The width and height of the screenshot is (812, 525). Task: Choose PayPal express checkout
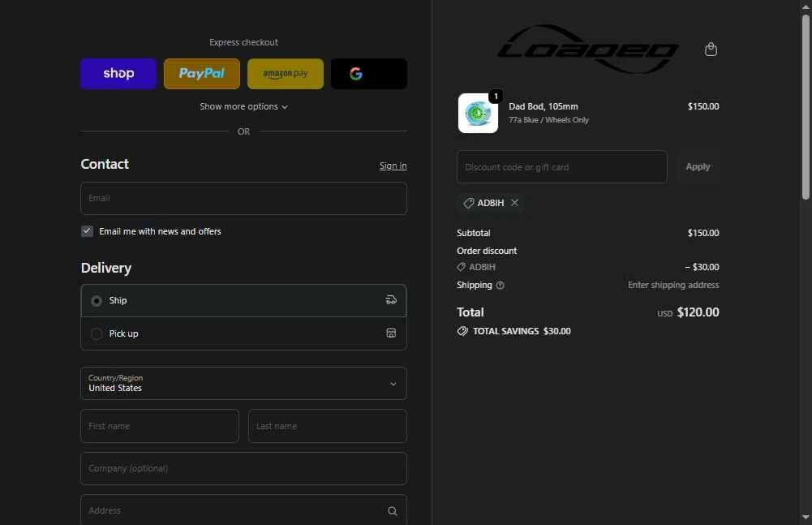(202, 74)
